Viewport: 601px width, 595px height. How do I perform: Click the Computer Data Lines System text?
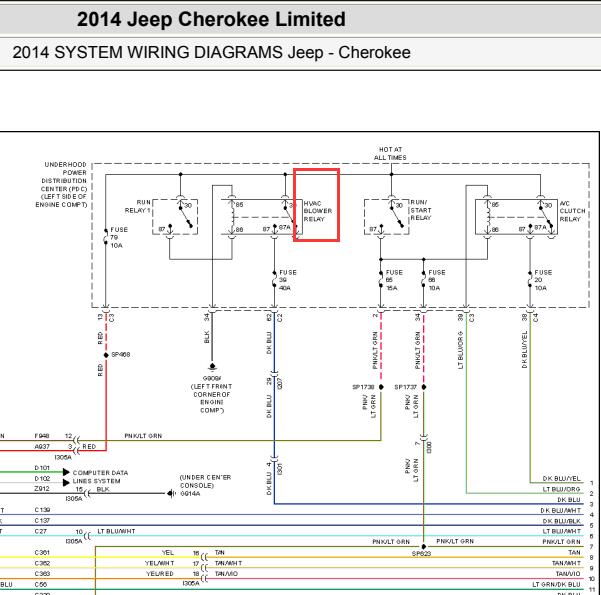pos(100,477)
